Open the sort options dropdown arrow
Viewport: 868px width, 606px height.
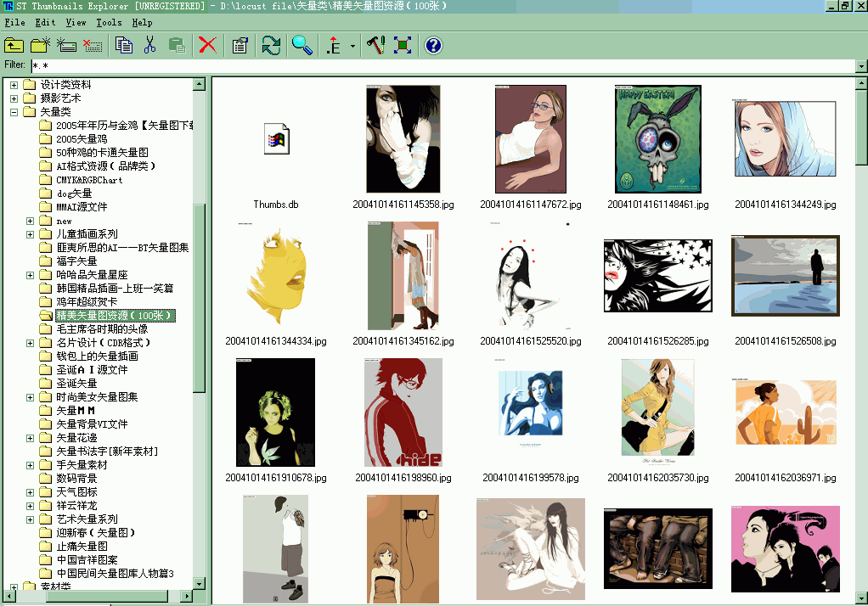pyautogui.click(x=352, y=46)
